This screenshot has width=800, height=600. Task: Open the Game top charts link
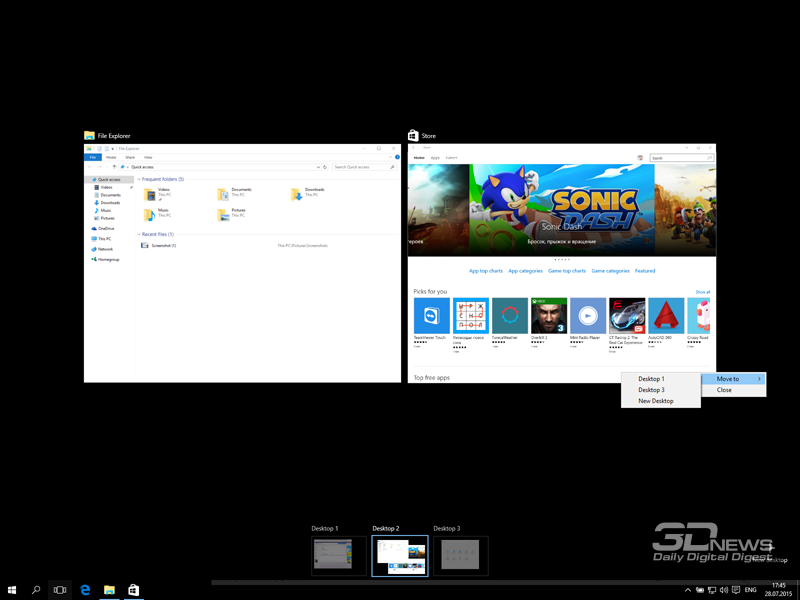(x=567, y=271)
